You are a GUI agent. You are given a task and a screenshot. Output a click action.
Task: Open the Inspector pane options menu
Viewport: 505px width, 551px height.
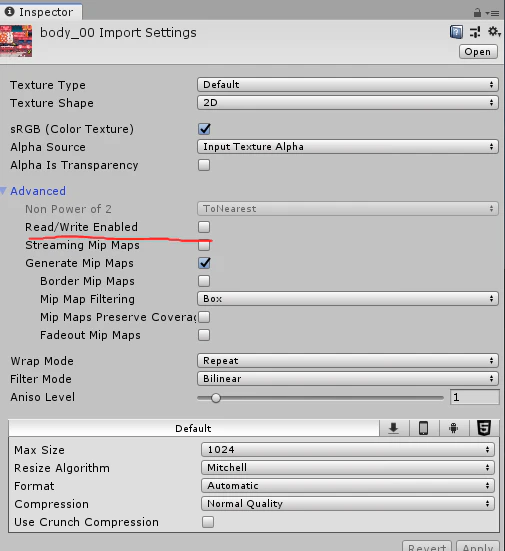pos(493,13)
